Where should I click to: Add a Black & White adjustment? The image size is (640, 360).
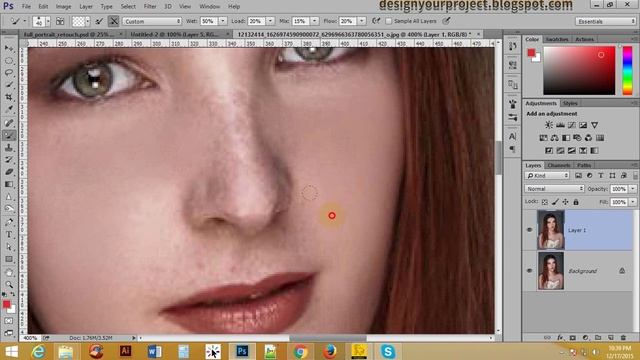(566, 138)
